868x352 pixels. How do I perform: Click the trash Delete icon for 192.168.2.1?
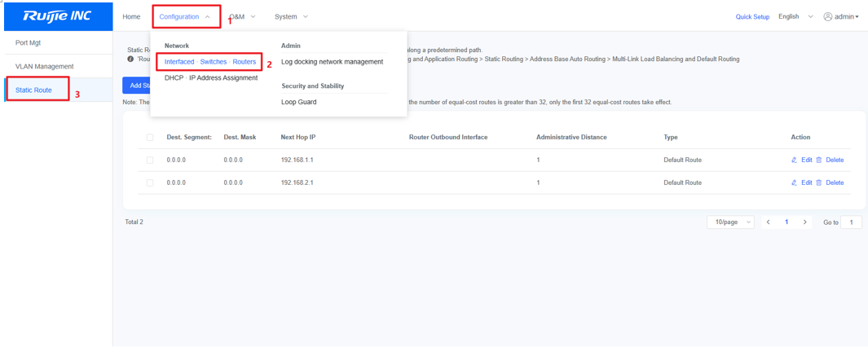819,183
